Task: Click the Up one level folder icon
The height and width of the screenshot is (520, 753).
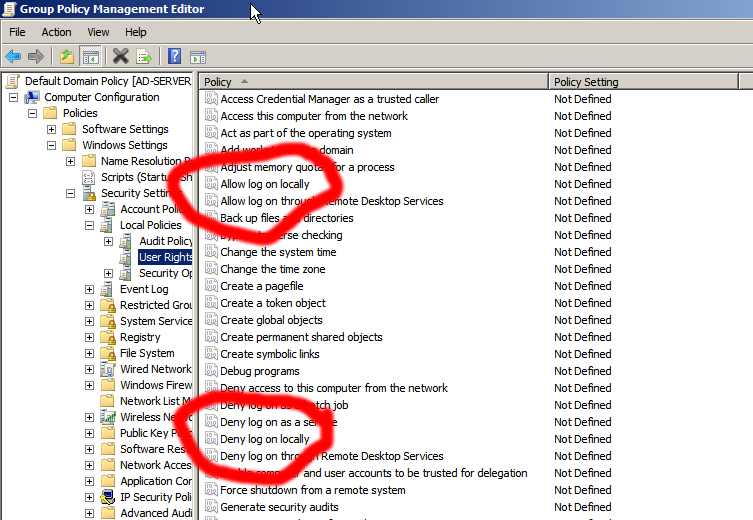Action: 67,57
